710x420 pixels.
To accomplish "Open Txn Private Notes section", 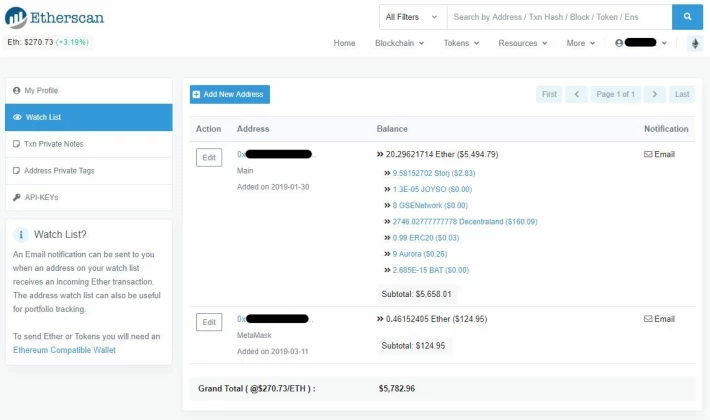I will coord(89,144).
